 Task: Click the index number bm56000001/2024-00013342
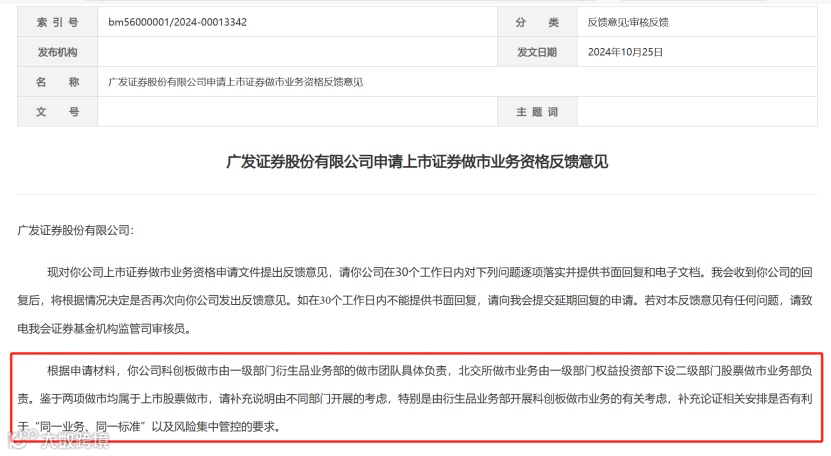177,22
